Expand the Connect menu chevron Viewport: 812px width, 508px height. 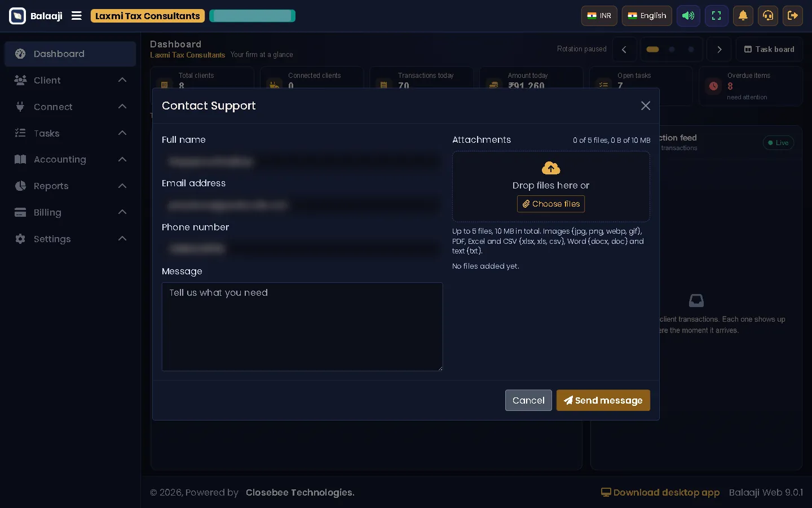[x=122, y=107]
